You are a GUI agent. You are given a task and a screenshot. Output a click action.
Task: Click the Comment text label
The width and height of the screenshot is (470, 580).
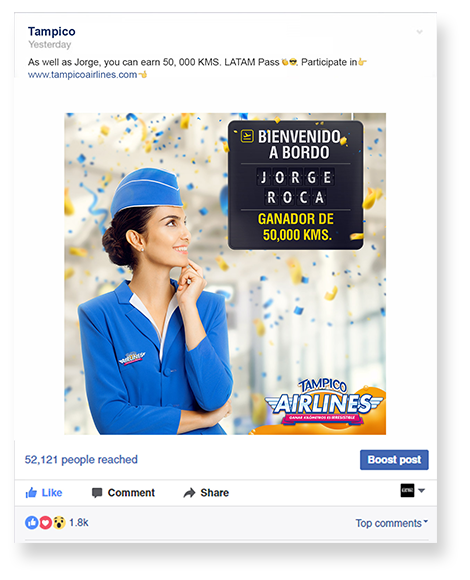click(131, 493)
